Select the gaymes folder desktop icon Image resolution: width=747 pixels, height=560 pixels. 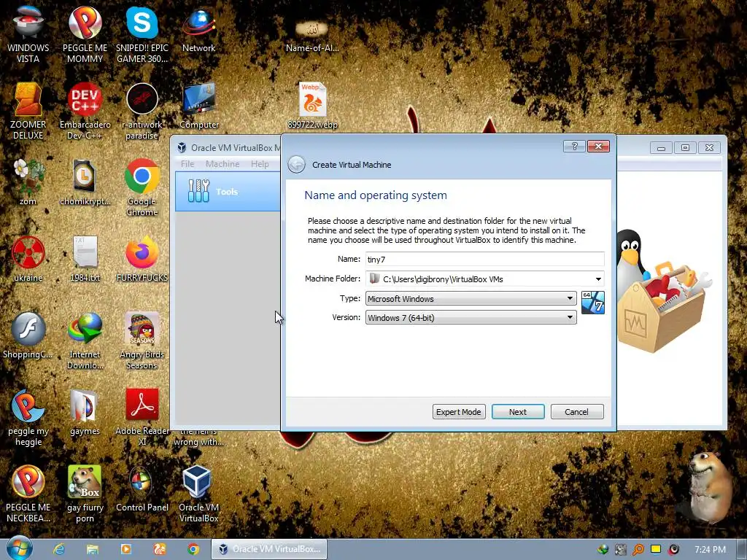(x=85, y=412)
